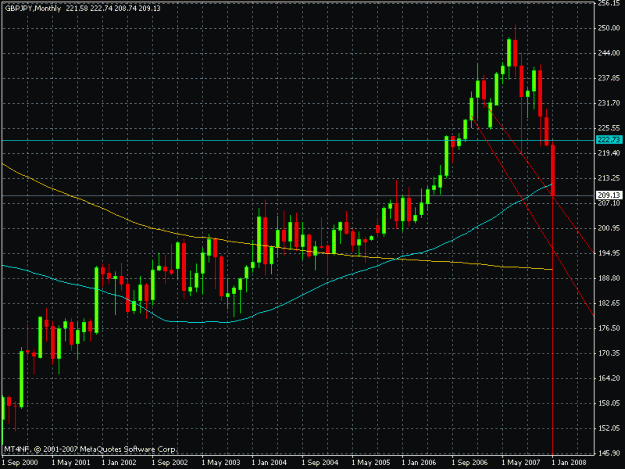
Task: Click the 1 Jan 2004 date label
Action: click(270, 463)
